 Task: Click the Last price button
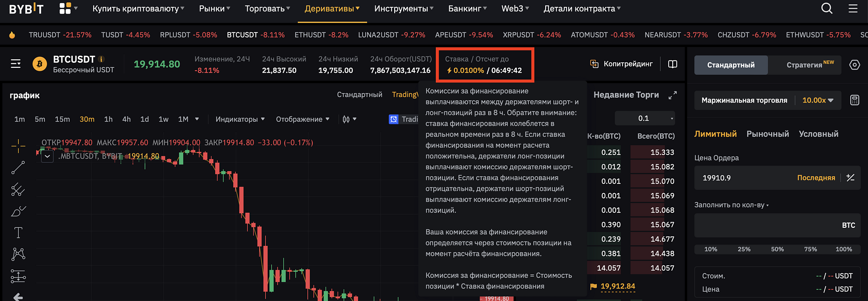[816, 178]
